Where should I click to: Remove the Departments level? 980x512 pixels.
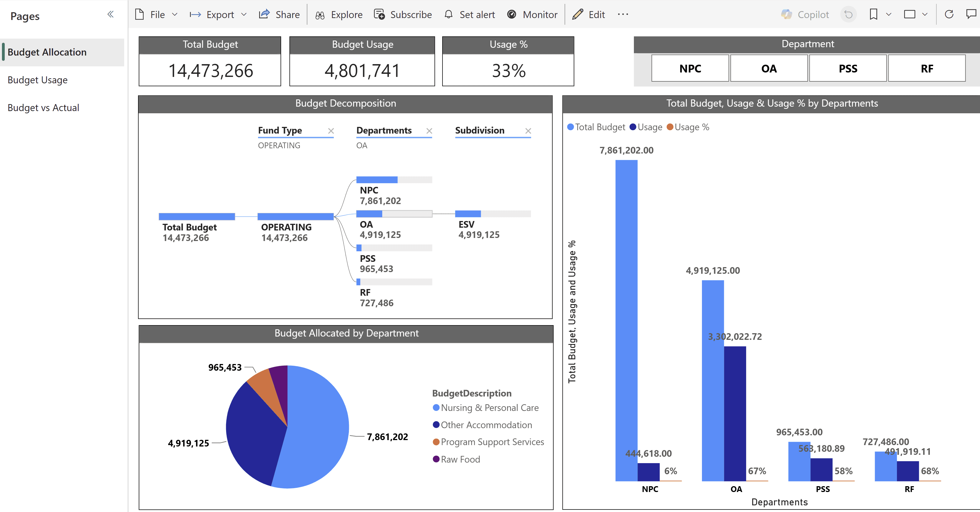click(429, 131)
